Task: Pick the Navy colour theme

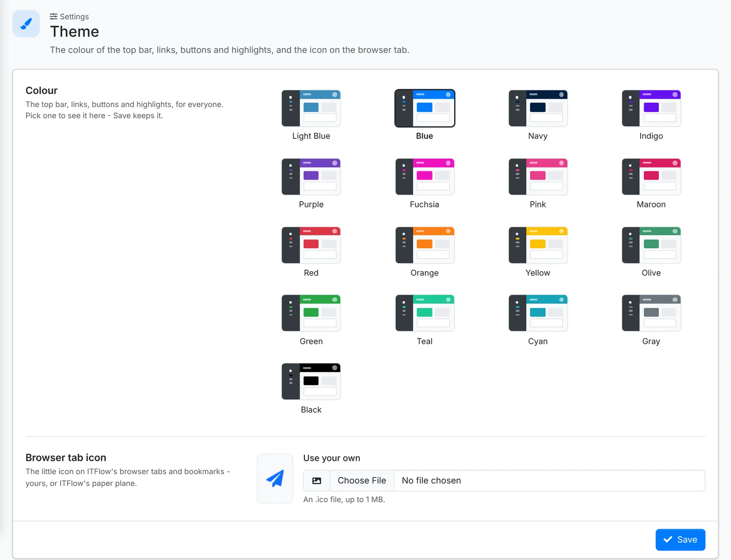Action: [538, 108]
